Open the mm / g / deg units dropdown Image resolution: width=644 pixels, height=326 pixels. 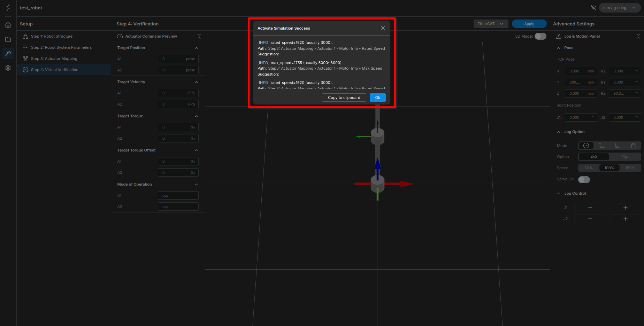coord(619,8)
